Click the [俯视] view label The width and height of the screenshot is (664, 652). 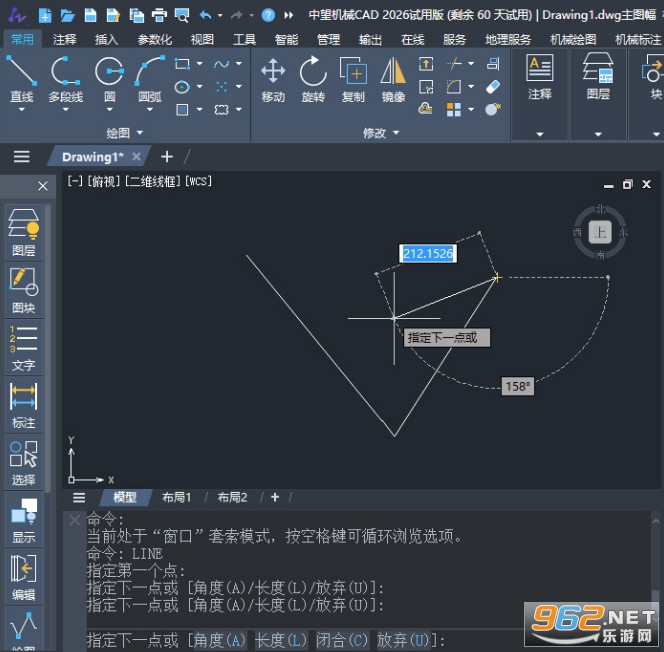(x=104, y=182)
